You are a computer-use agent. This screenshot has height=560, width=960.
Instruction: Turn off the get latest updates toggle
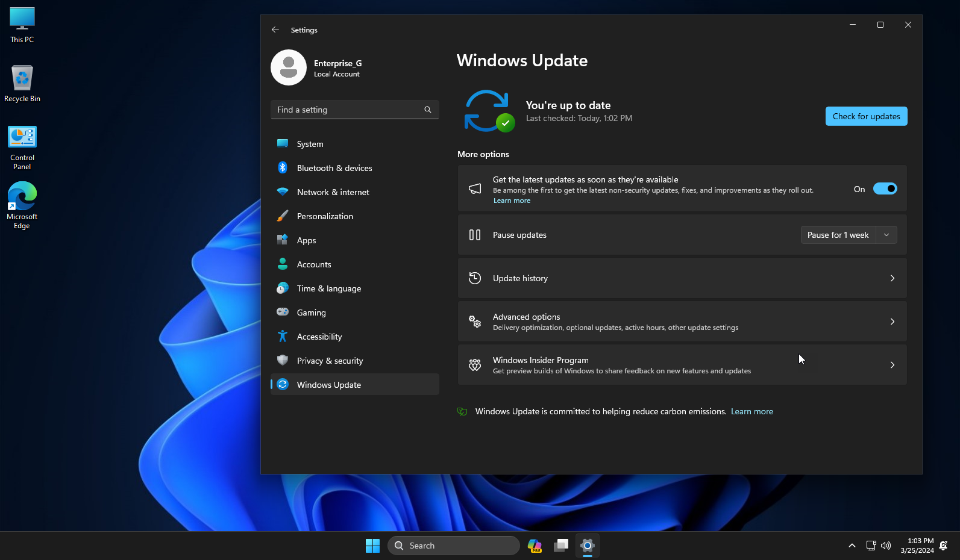point(885,188)
